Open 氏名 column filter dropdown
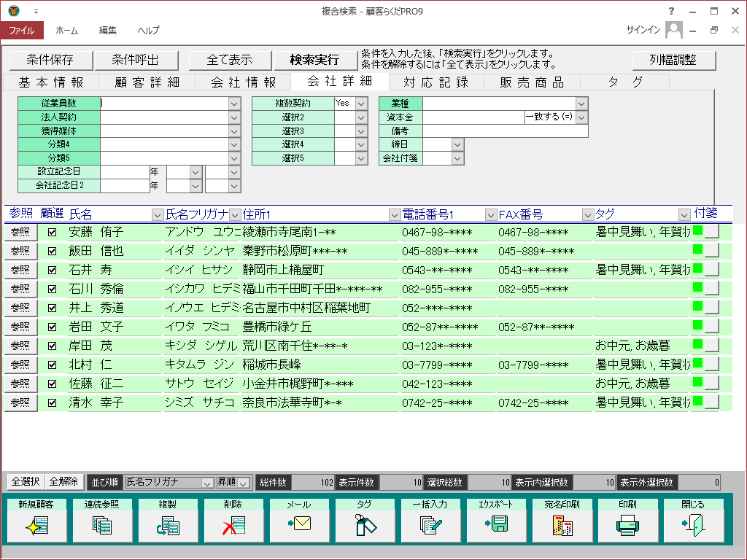 158,215
